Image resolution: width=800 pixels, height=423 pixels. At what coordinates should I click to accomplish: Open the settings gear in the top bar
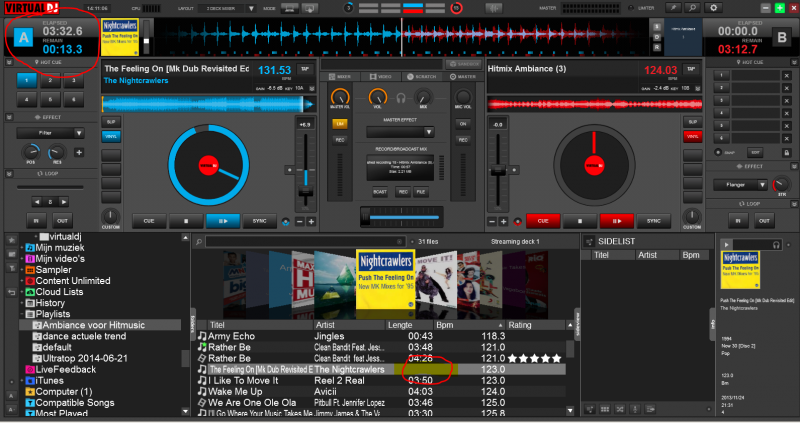(713, 8)
